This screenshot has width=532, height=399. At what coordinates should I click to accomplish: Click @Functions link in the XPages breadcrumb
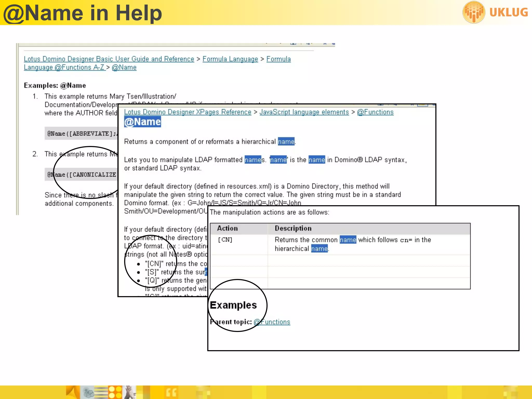375,112
